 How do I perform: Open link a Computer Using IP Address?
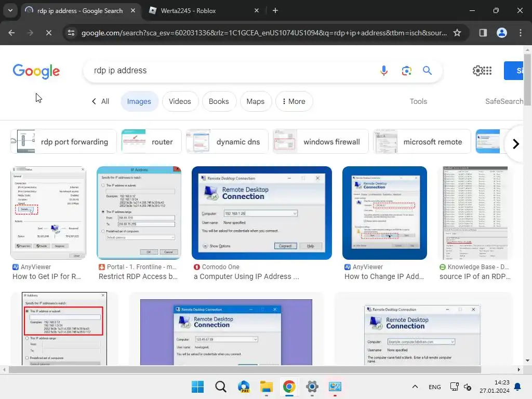point(246,276)
